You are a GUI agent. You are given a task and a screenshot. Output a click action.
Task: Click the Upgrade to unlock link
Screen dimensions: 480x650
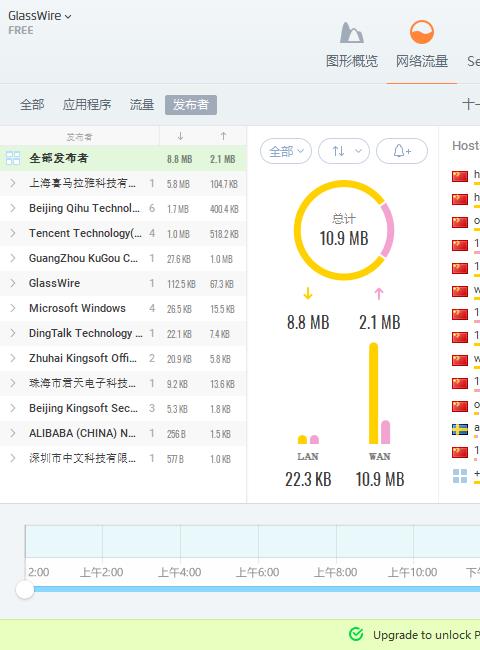pos(426,635)
